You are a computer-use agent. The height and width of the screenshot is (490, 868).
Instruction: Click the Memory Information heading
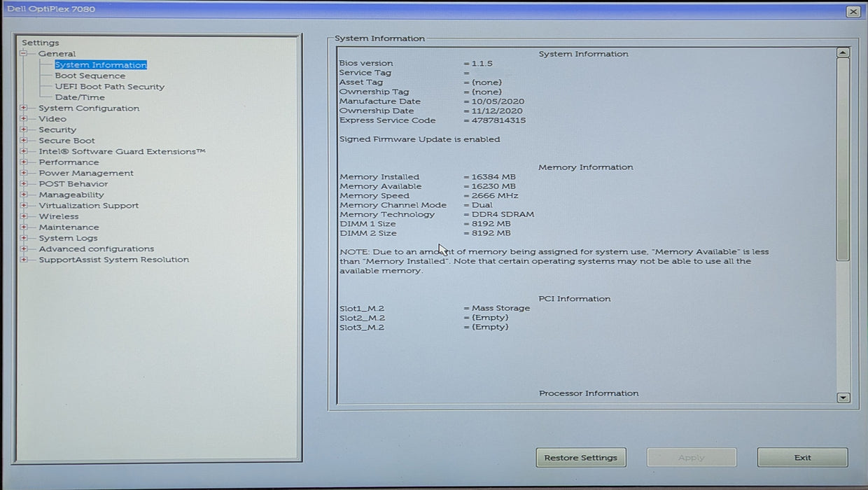586,167
